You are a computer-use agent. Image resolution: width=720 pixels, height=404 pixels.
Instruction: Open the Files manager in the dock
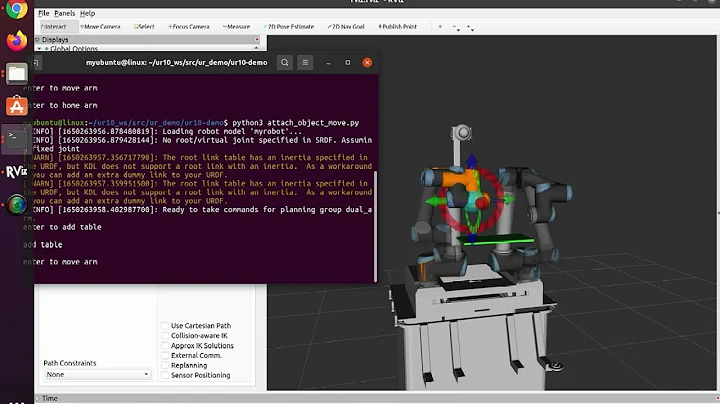point(17,73)
